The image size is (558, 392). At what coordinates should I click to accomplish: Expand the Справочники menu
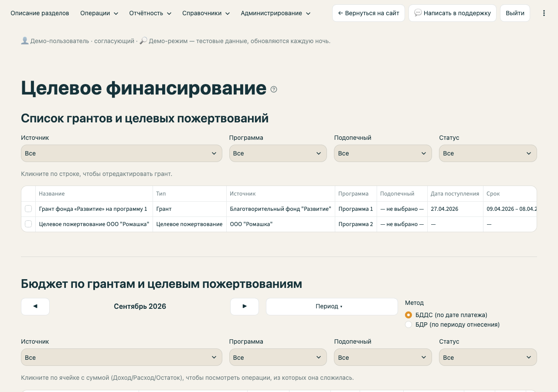[x=206, y=13]
